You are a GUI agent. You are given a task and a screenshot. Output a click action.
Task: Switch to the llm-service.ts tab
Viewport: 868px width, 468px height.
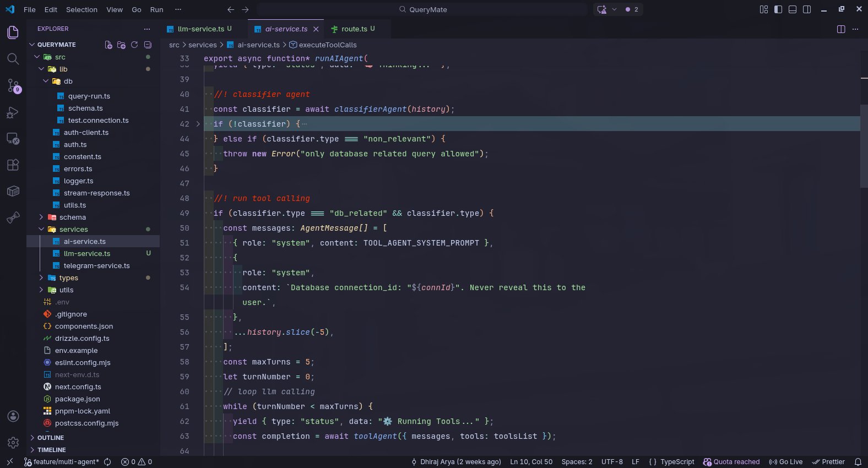(200, 29)
